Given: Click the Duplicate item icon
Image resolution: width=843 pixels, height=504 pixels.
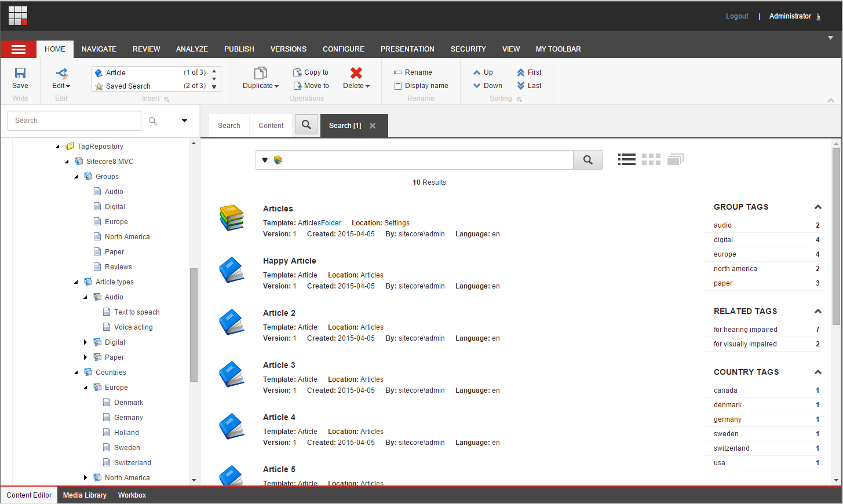Looking at the screenshot, I should click(x=261, y=73).
